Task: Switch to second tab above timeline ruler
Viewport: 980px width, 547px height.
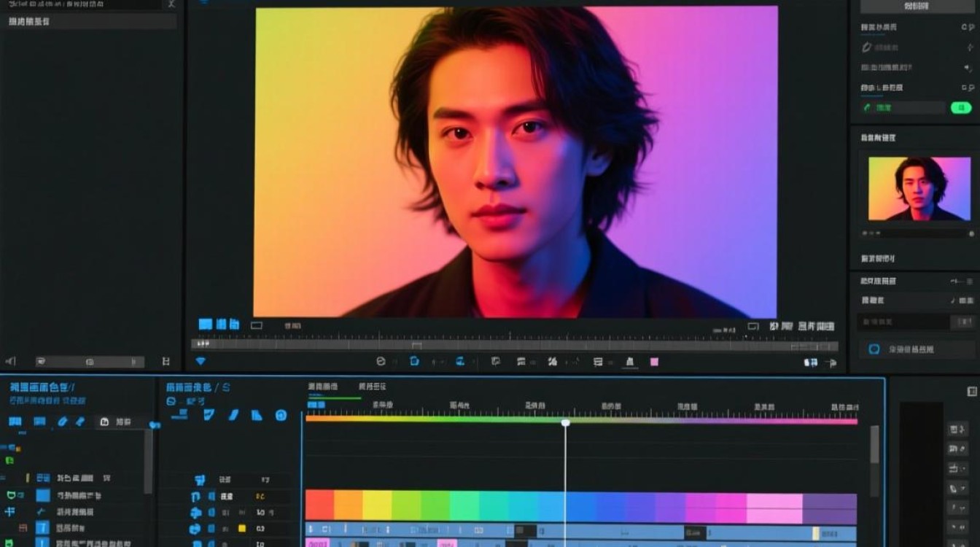Action: pyautogui.click(x=373, y=386)
